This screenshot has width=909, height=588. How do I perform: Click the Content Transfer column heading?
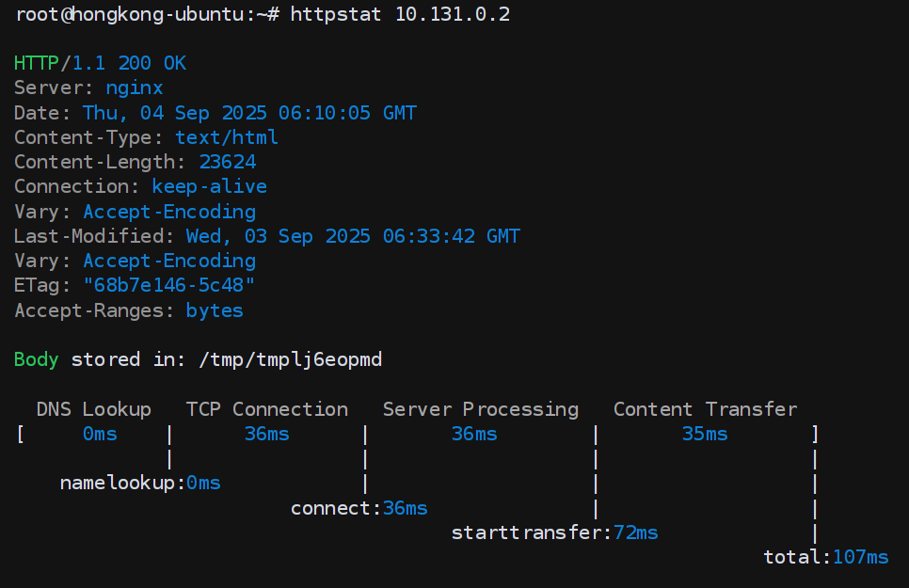[706, 409]
